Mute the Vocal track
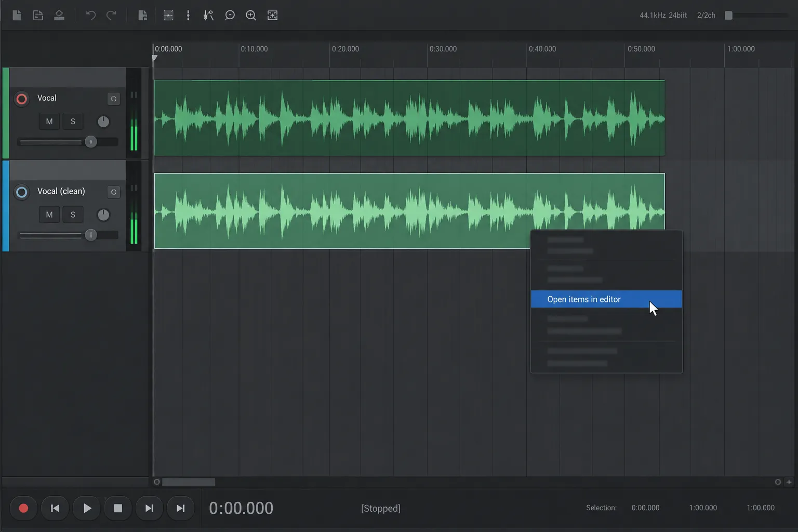 (49, 122)
